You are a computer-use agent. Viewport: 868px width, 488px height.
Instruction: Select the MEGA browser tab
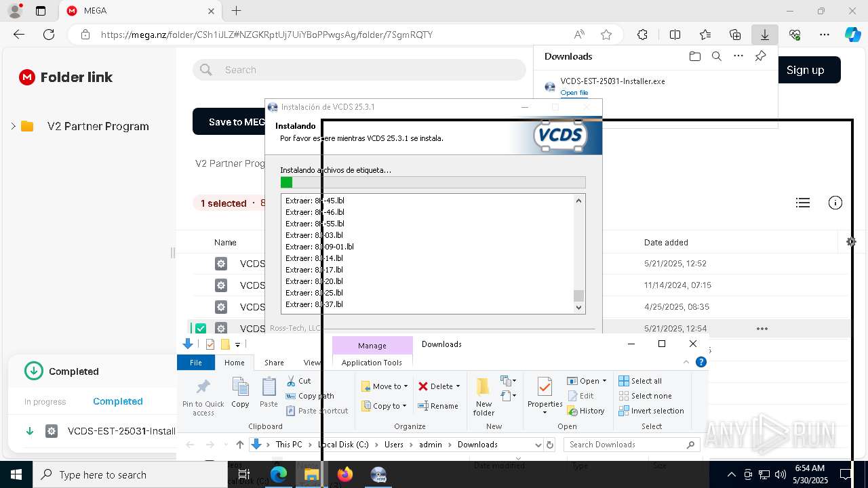(x=139, y=11)
